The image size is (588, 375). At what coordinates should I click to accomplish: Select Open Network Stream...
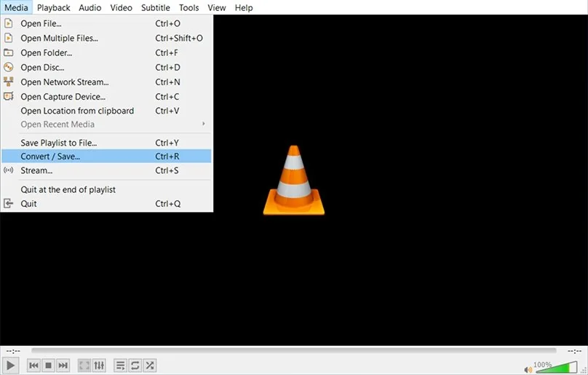tap(106, 82)
